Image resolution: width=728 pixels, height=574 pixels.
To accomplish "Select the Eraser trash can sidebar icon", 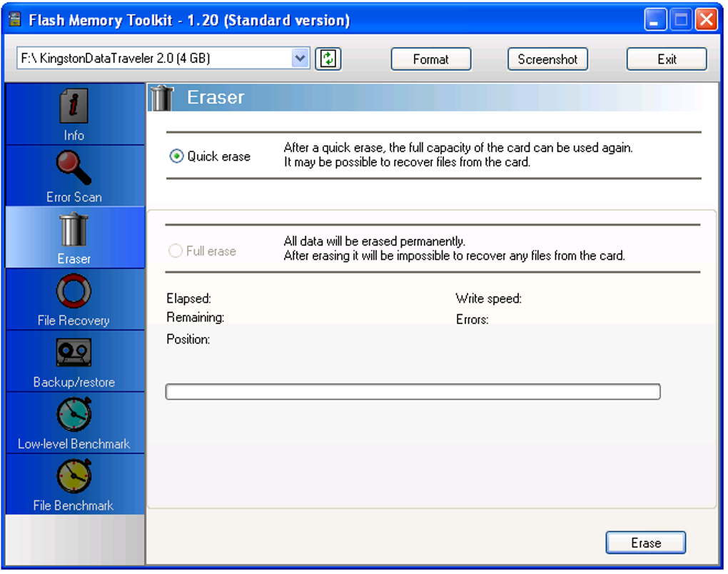I will click(74, 229).
